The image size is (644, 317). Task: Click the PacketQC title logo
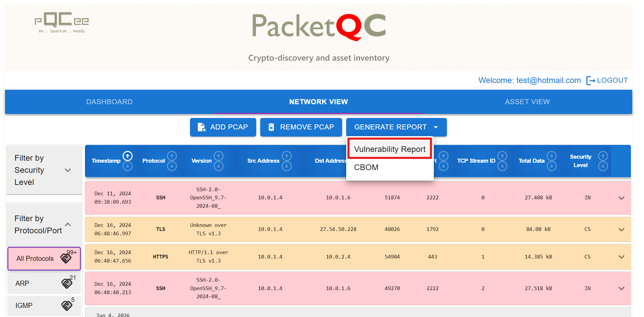pos(319,27)
